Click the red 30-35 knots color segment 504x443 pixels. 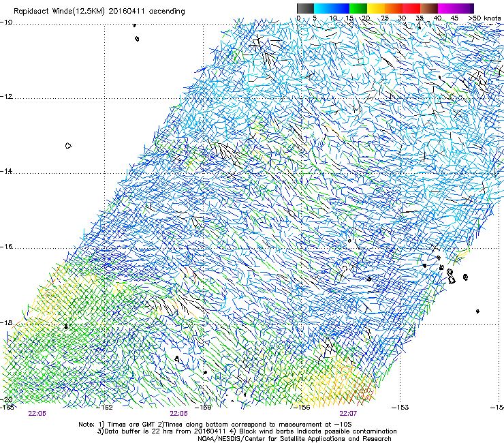[411, 8]
